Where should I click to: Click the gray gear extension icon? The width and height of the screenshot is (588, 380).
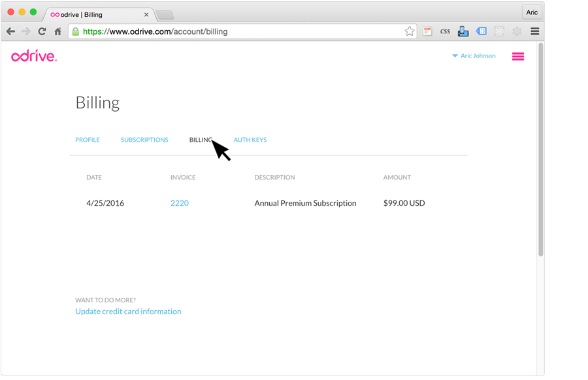tap(517, 31)
